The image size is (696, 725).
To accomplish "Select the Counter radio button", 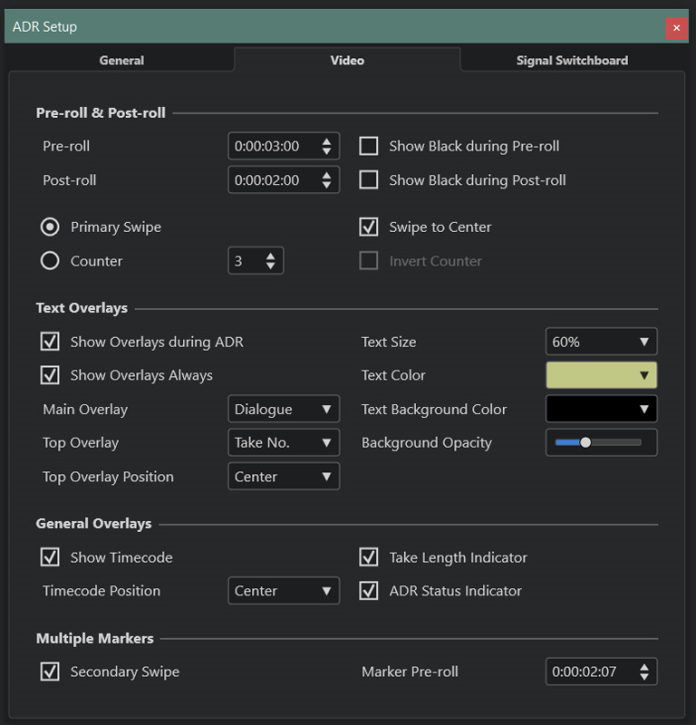I will pyautogui.click(x=50, y=261).
